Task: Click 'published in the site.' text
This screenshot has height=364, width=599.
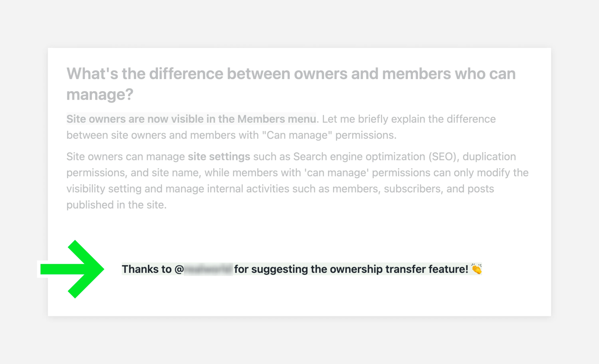Action: coord(116,205)
